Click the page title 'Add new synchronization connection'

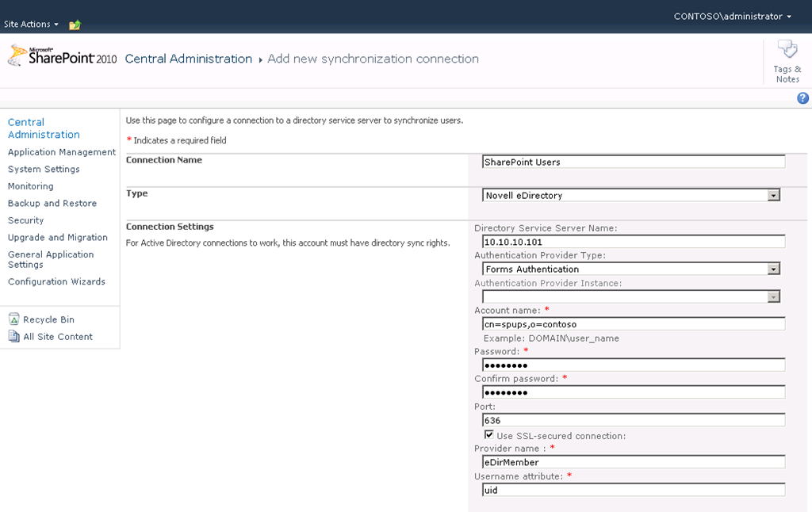(x=373, y=59)
